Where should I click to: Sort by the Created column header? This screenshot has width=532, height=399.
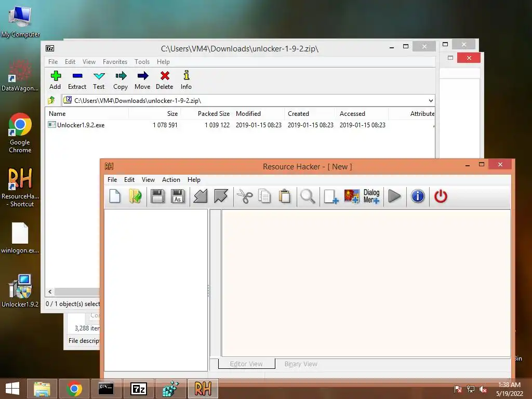[311, 114]
